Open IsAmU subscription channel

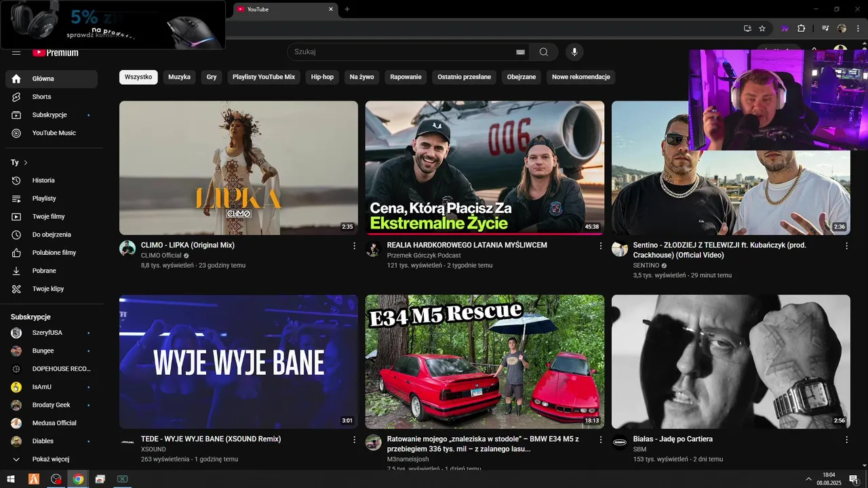52,387
